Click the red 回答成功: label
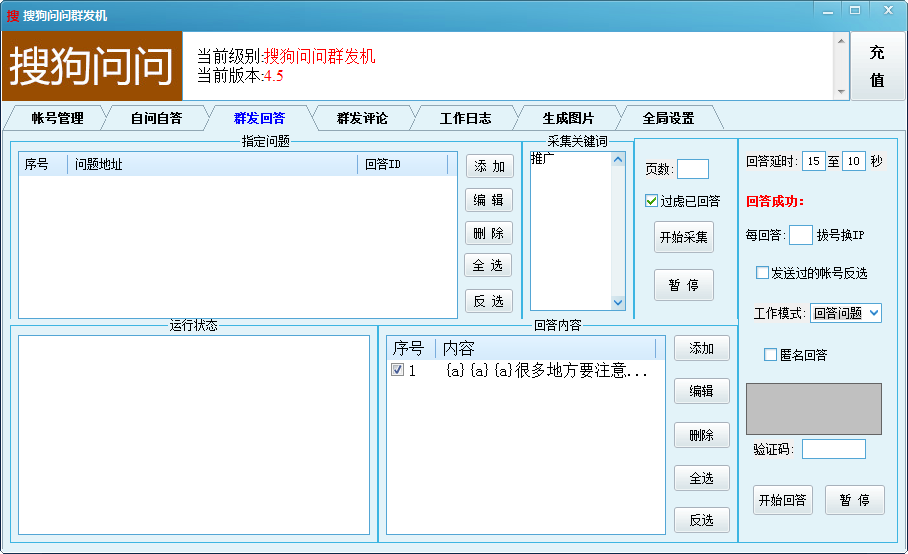Image resolution: width=908 pixels, height=554 pixels. click(x=775, y=201)
